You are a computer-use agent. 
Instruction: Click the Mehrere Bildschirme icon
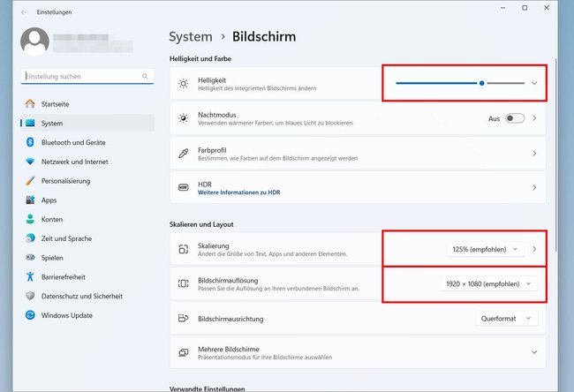(x=184, y=352)
